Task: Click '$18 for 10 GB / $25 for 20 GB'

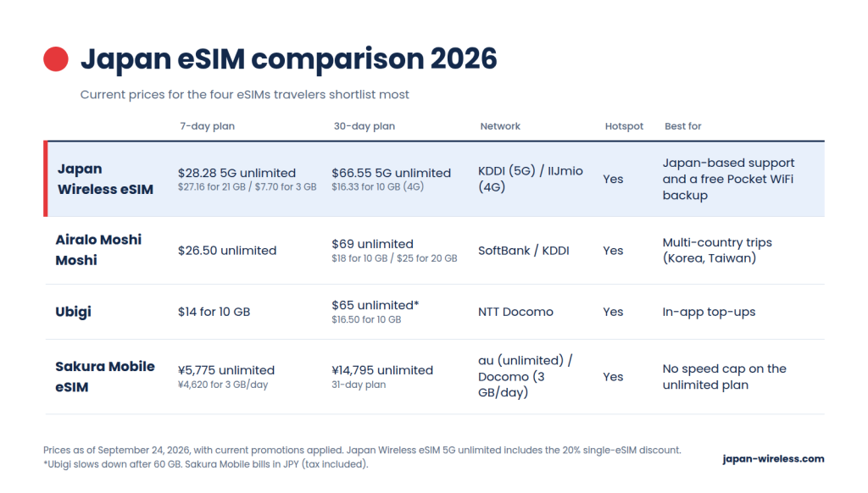Action: point(394,258)
